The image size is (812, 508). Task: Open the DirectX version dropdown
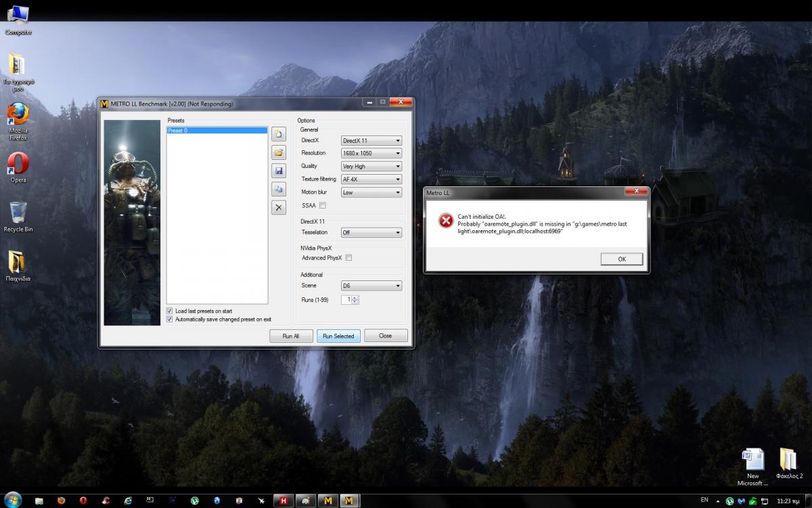tap(371, 141)
